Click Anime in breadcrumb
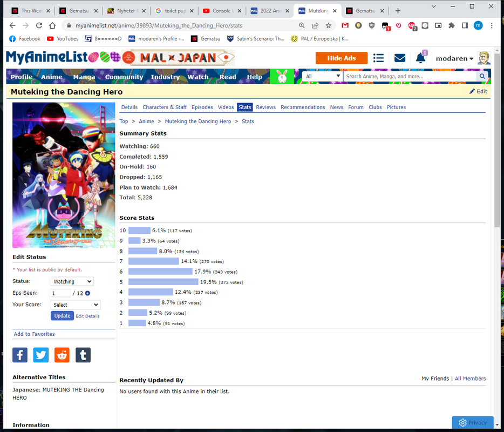This screenshot has height=432, width=504. [146, 122]
